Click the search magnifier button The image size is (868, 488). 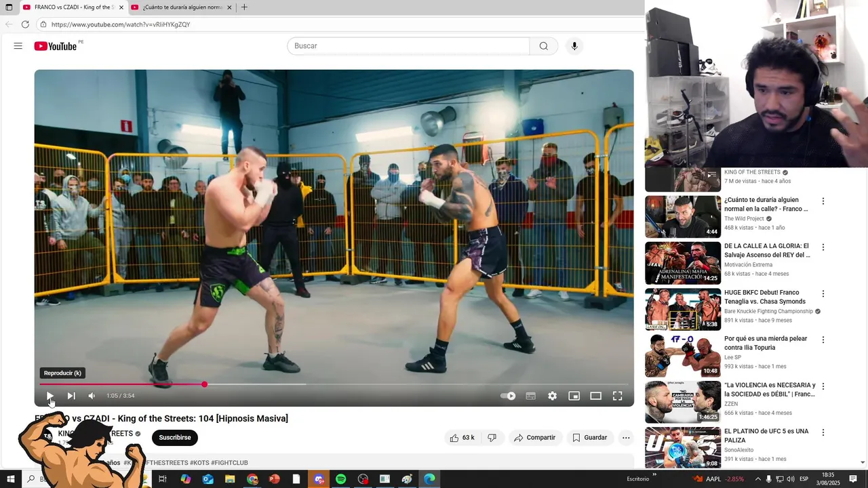pyautogui.click(x=544, y=46)
